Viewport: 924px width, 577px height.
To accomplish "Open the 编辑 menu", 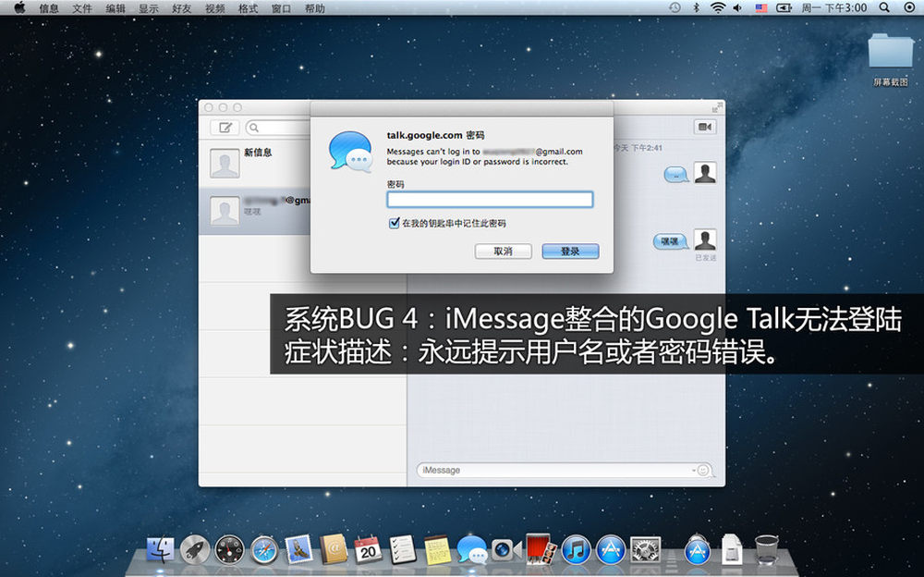I will (x=115, y=8).
